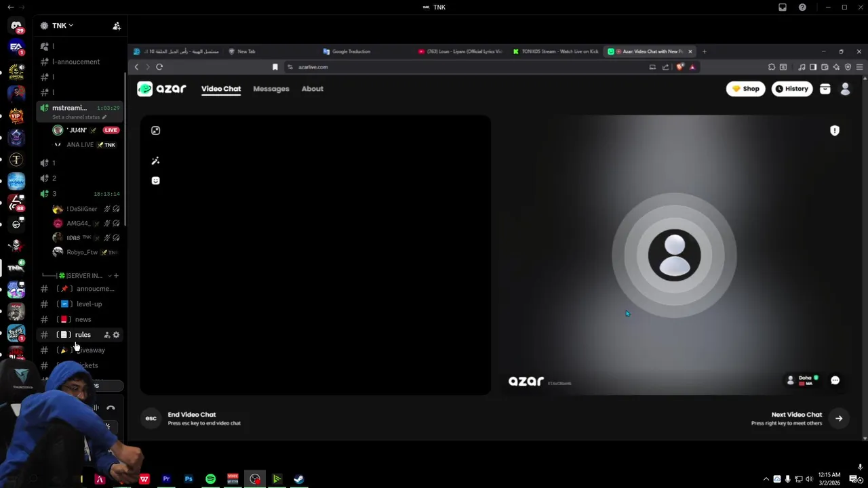Open browser main menu hamburger icon
Viewport: 868px width, 488px height.
coord(859,67)
